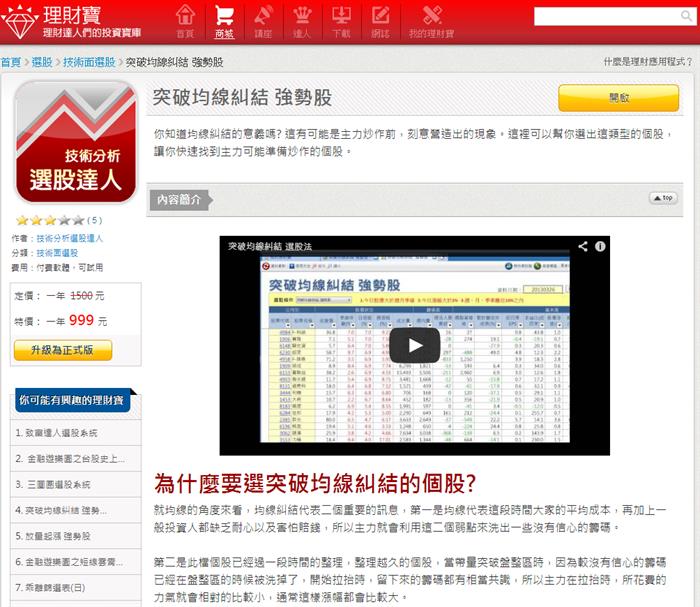The width and height of the screenshot is (700, 607).
Task: Open the 講座 megaphone icon
Action: click(x=263, y=21)
